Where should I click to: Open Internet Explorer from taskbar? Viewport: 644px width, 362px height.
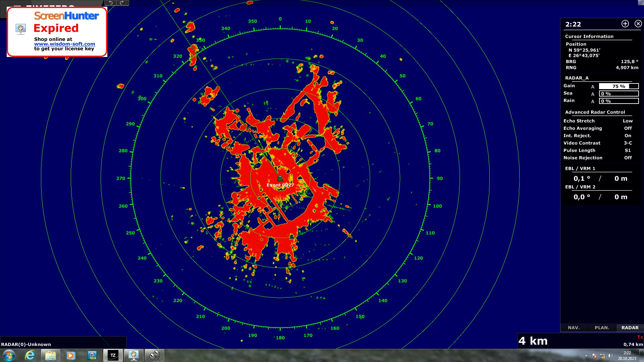[30, 355]
